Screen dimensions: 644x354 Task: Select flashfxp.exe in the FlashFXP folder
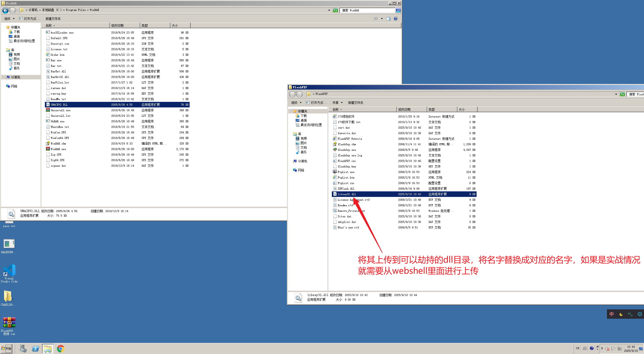click(347, 150)
